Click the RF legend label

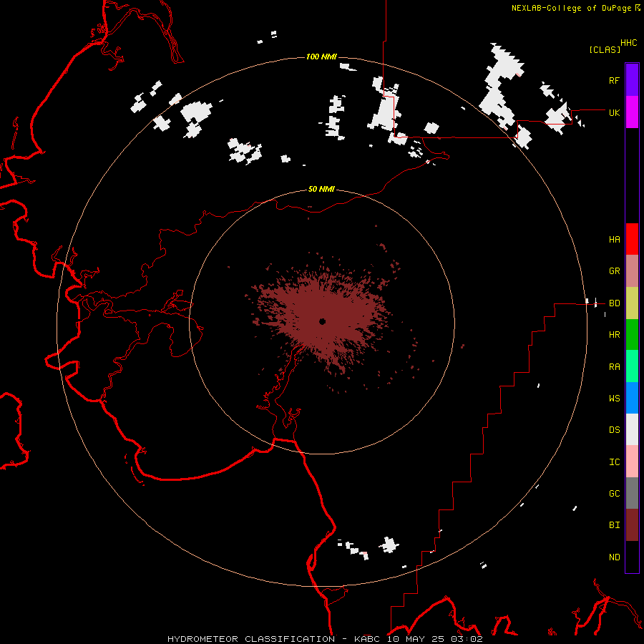(x=614, y=80)
